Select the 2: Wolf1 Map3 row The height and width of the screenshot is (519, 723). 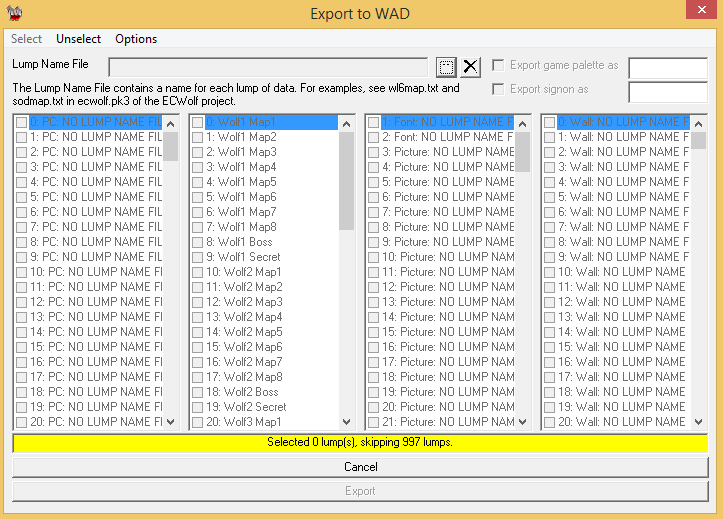coord(264,152)
